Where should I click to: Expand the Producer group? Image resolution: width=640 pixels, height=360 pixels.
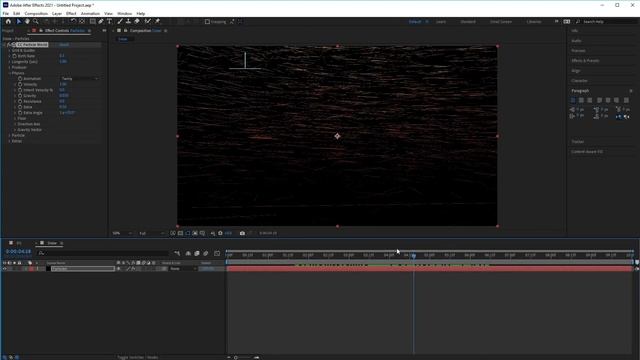click(9, 67)
